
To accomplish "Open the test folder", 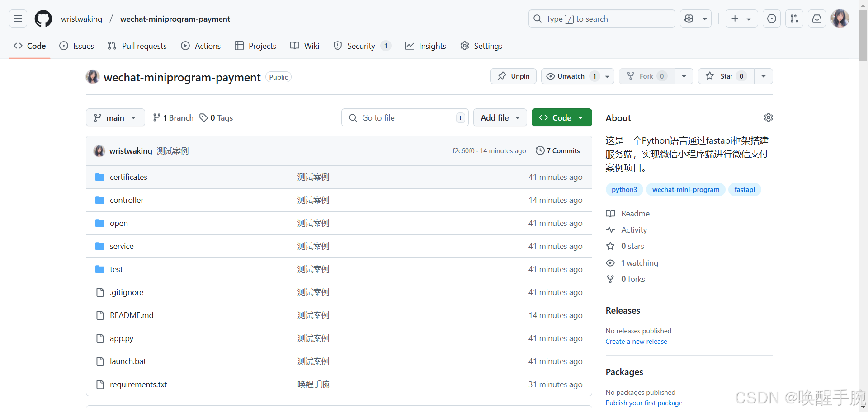I will click(116, 269).
